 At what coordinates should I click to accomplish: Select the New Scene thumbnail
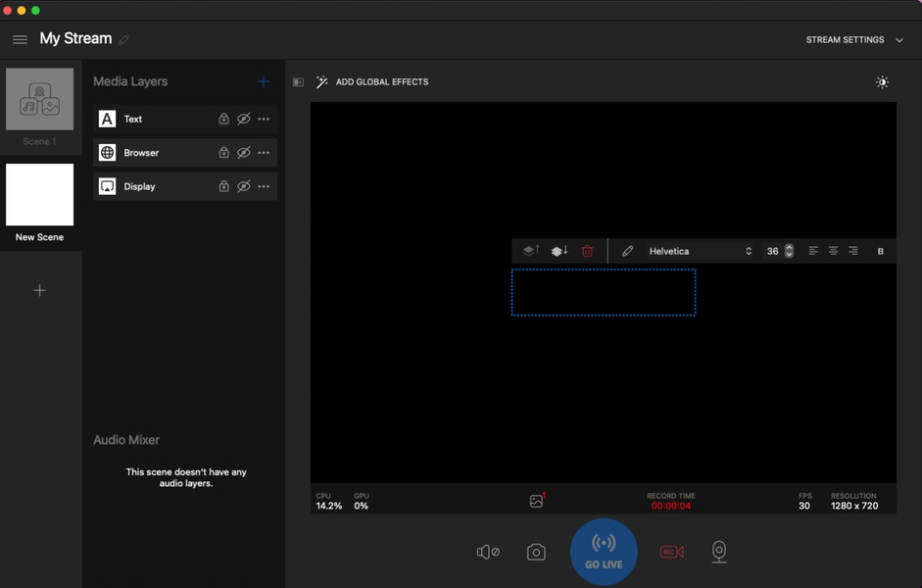point(39,195)
